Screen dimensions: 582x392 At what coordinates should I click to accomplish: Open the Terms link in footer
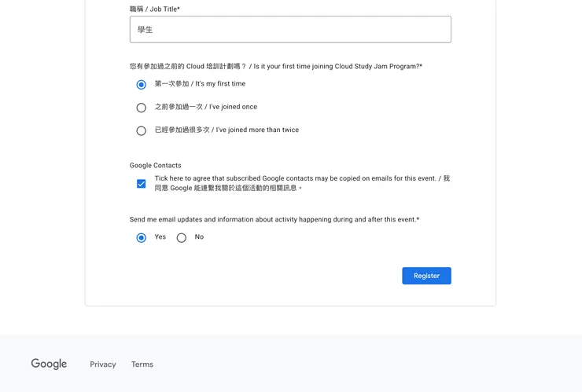pos(142,365)
